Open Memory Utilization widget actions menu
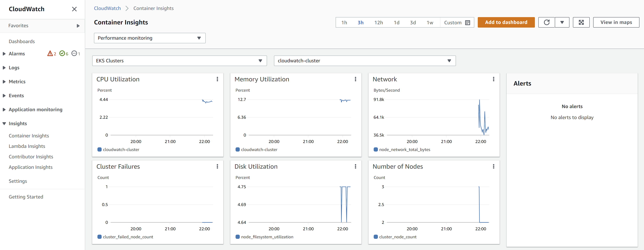The width and height of the screenshot is (644, 250). 355,79
